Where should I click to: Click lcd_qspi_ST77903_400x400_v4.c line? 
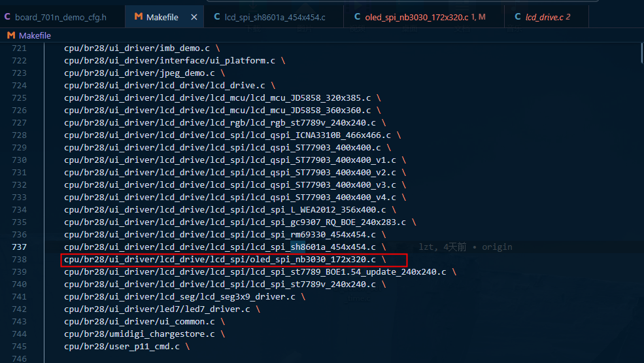point(235,198)
